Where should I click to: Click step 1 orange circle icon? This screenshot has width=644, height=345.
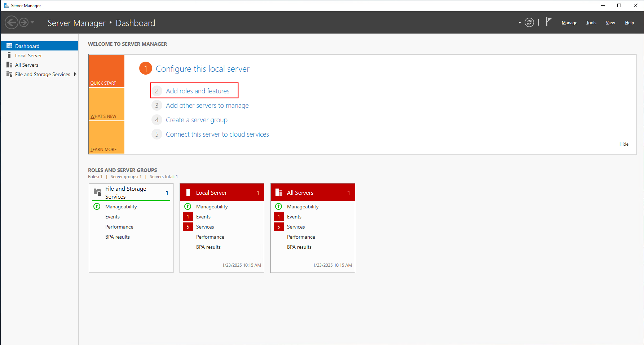pyautogui.click(x=146, y=68)
